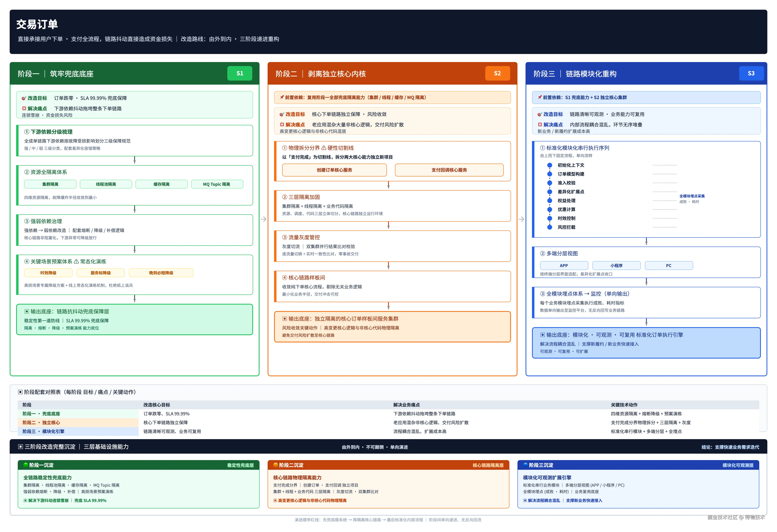Click the square icon before 输出底座：链路抗抖动兜底保障层

tap(27, 311)
